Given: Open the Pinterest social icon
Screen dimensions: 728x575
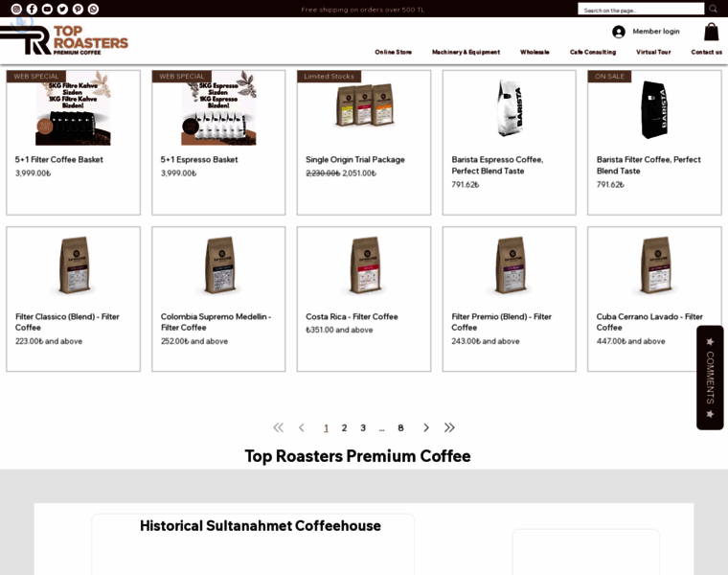Looking at the screenshot, I should coord(78,9).
